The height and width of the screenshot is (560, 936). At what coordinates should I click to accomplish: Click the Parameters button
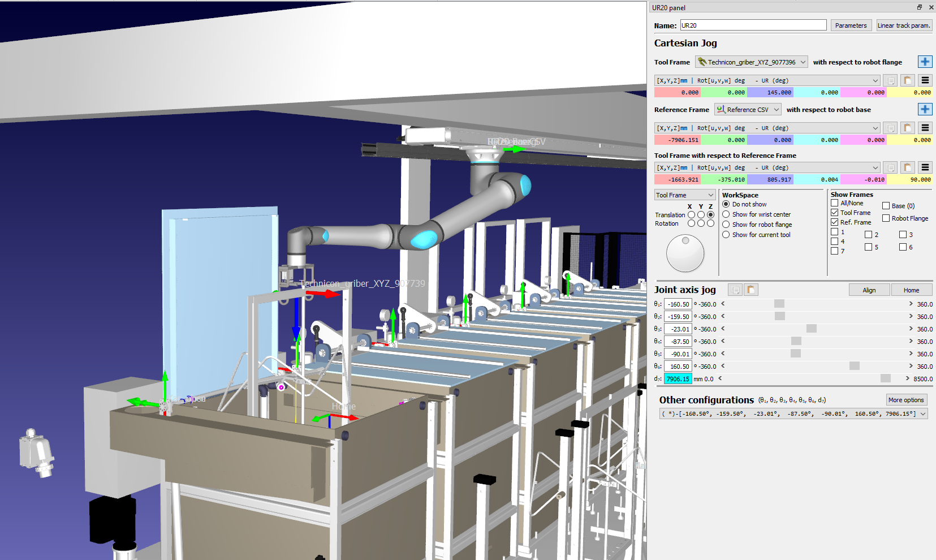[x=851, y=25]
